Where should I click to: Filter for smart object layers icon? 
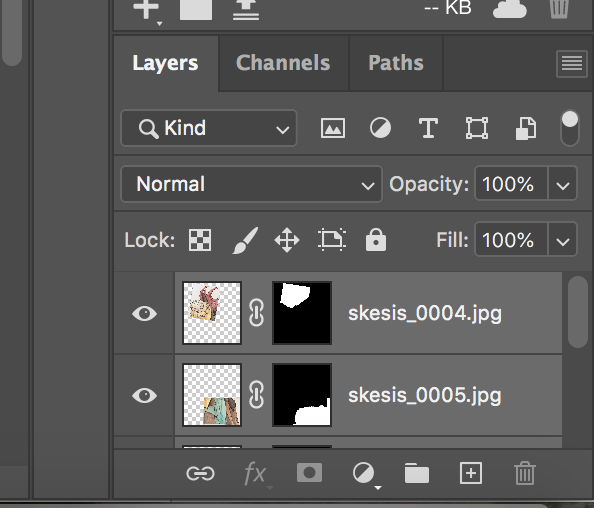pos(526,128)
